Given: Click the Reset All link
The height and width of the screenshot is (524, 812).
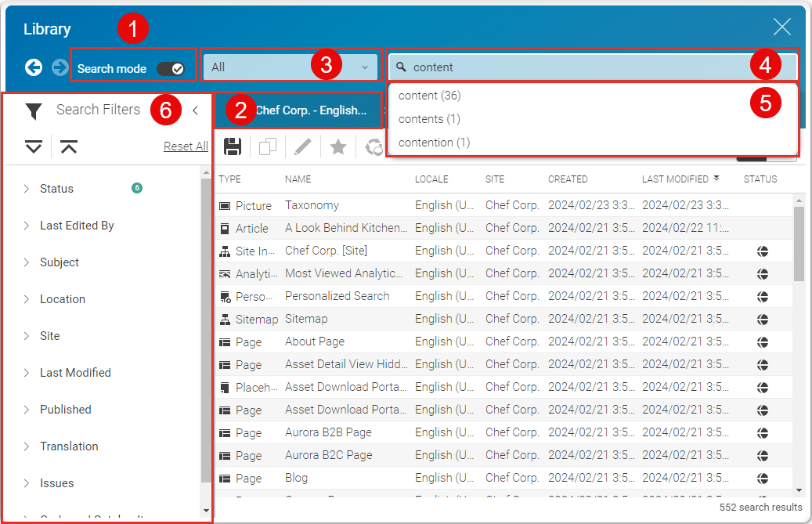Looking at the screenshot, I should [186, 146].
